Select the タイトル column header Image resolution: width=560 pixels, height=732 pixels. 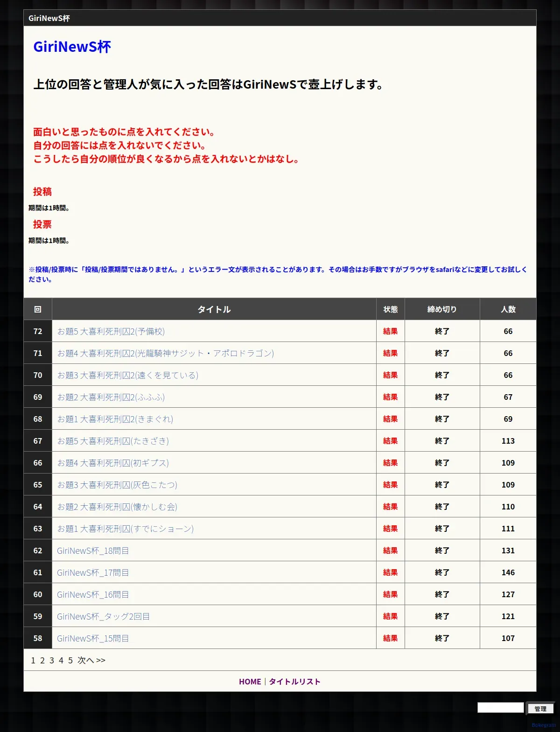click(214, 309)
